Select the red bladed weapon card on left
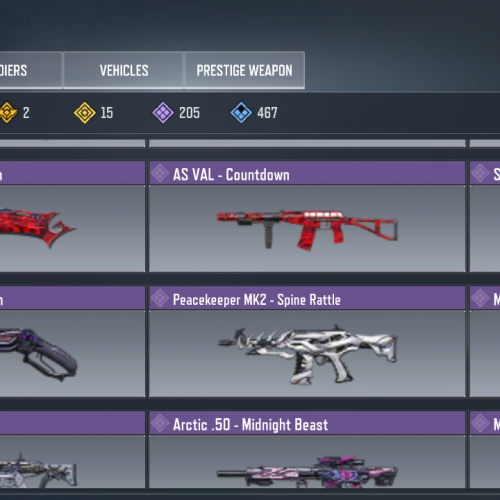This screenshot has height=500, width=500. coord(72,228)
